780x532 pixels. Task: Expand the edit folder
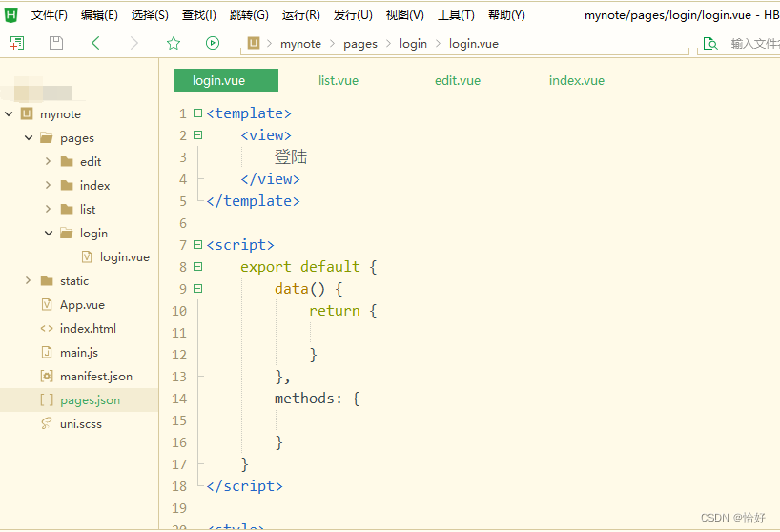click(x=49, y=161)
